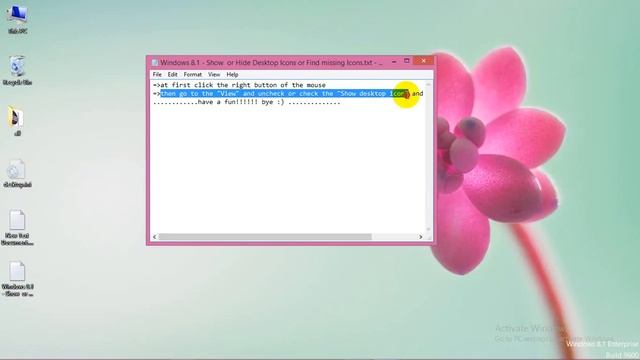The height and width of the screenshot is (360, 640).
Task: Open the Edit menu in Notepad
Action: [172, 75]
